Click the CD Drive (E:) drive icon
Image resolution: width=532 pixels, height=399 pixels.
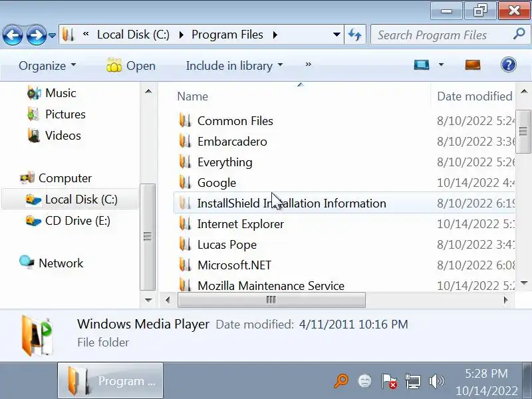33,221
